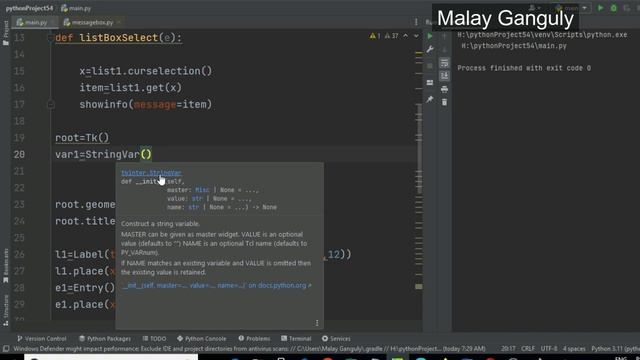
Task: Start debugging with the green bug icon
Action: (613, 8)
